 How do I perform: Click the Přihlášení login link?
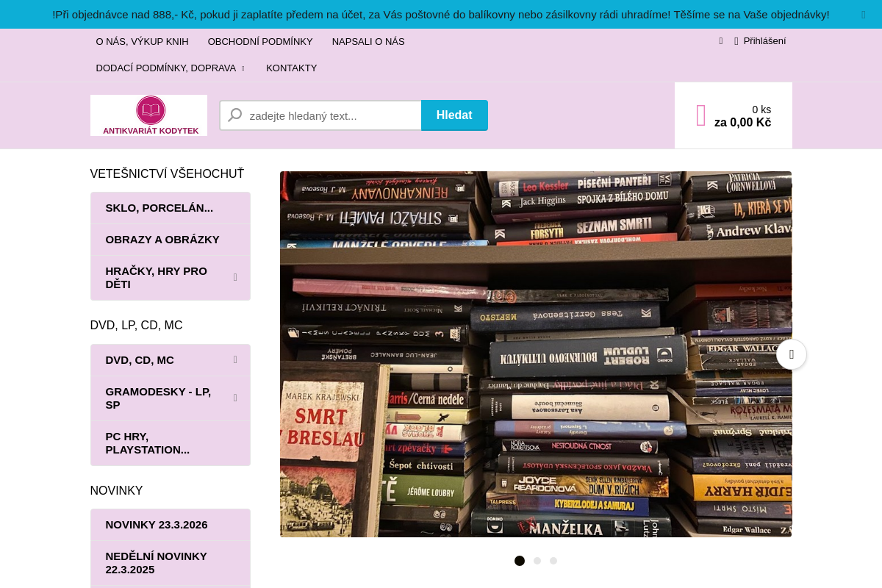[x=764, y=41]
